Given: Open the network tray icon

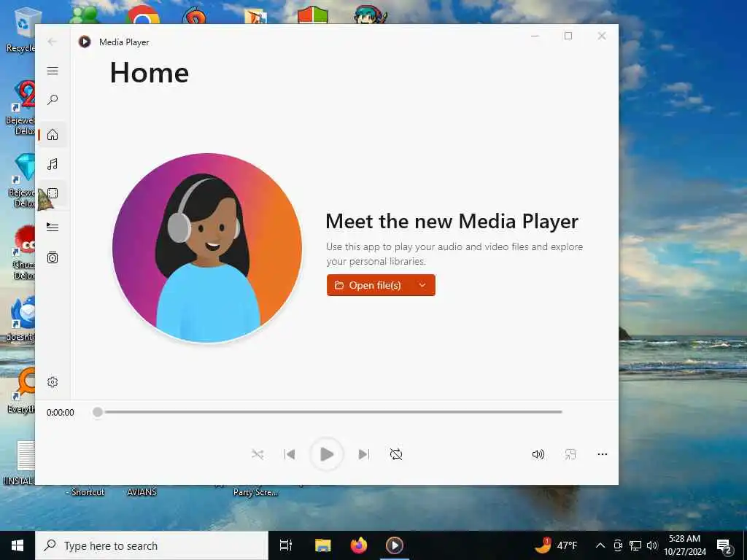Looking at the screenshot, I should coord(635,545).
